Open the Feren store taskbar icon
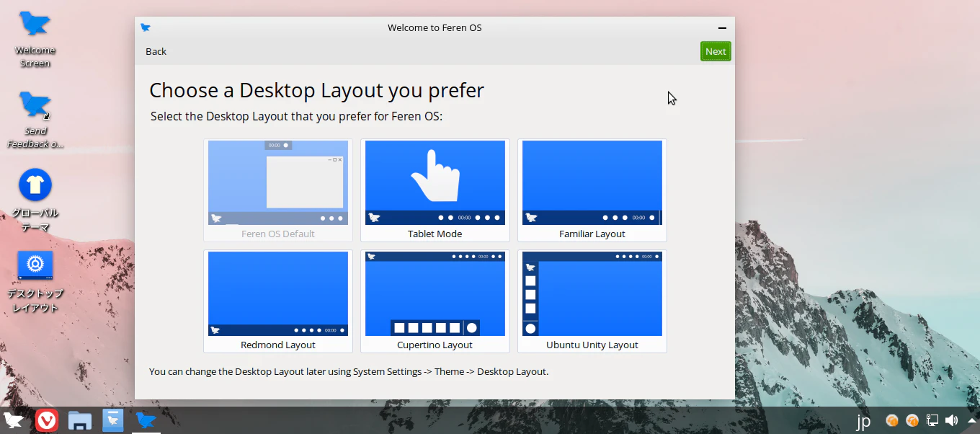This screenshot has height=434, width=980. point(113,420)
